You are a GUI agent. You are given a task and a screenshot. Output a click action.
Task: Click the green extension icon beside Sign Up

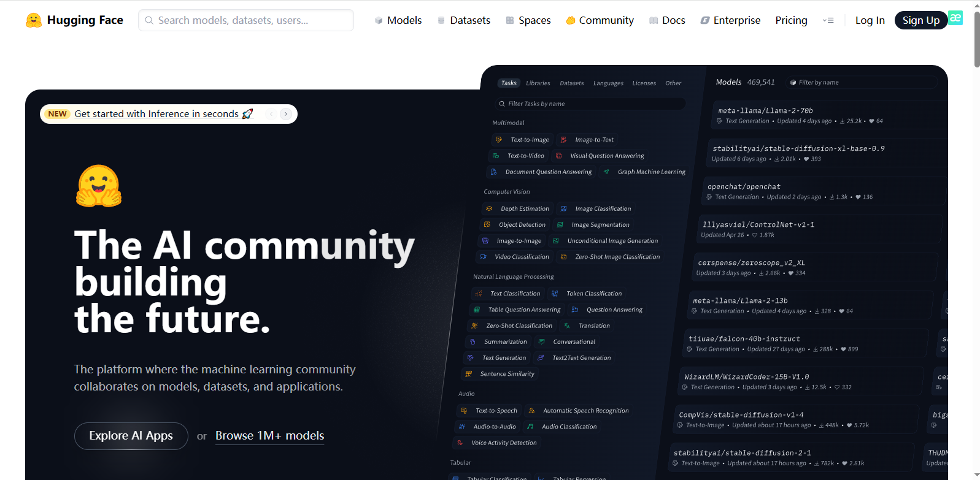click(x=955, y=18)
